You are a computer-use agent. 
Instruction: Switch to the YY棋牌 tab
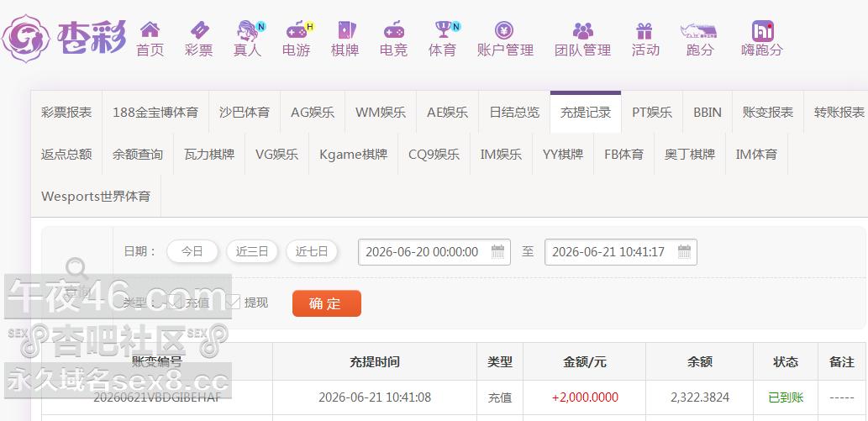click(x=563, y=154)
